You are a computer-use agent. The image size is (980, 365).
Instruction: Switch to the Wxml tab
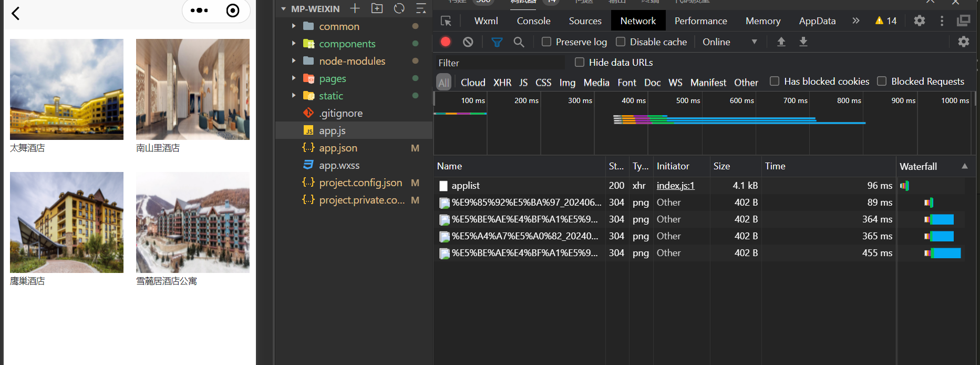point(486,21)
